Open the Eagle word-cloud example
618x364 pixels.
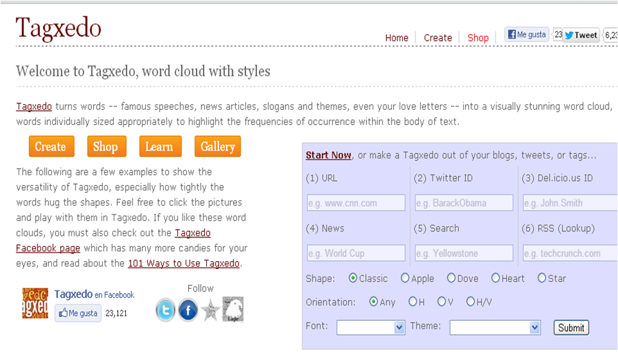235,310
